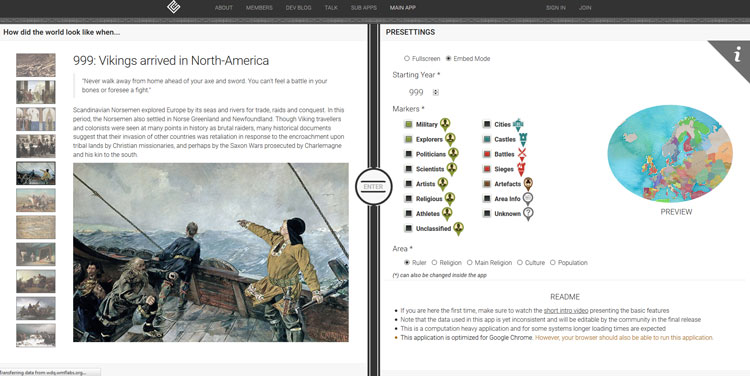This screenshot has width=750, height=376.
Task: Click the '999: Vikings arrived in North-America' heading
Action: [x=171, y=61]
